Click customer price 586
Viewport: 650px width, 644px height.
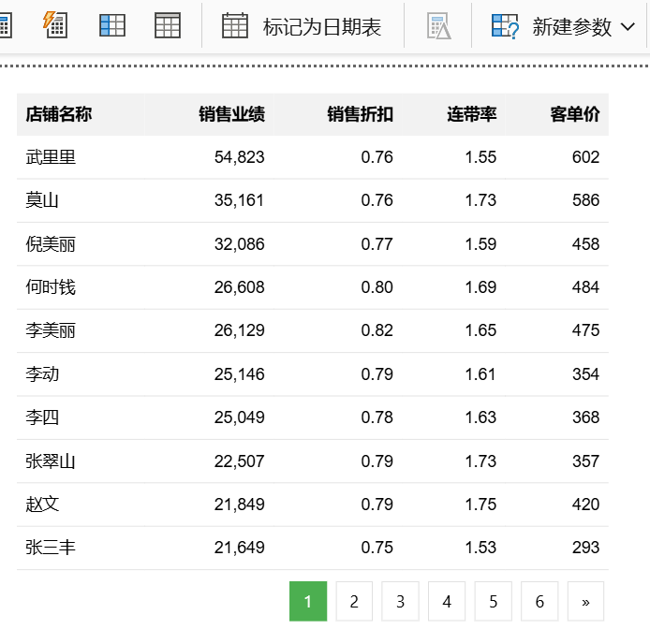click(585, 200)
